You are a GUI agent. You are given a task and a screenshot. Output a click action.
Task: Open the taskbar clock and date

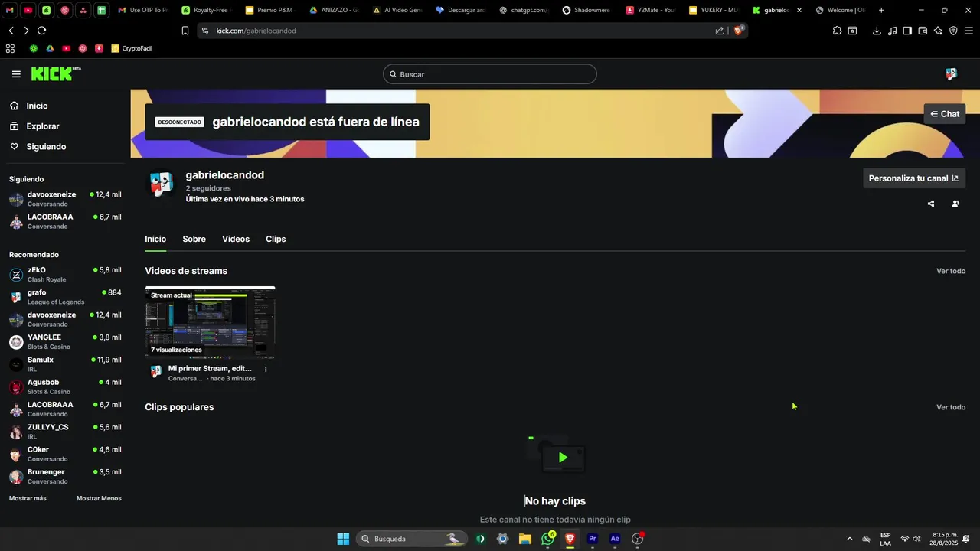[x=945, y=539]
